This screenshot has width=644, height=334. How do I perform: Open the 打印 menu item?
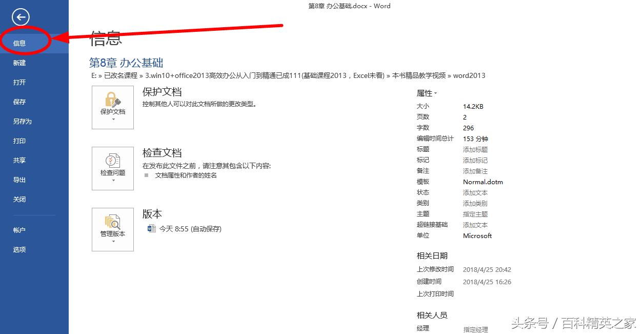19,141
